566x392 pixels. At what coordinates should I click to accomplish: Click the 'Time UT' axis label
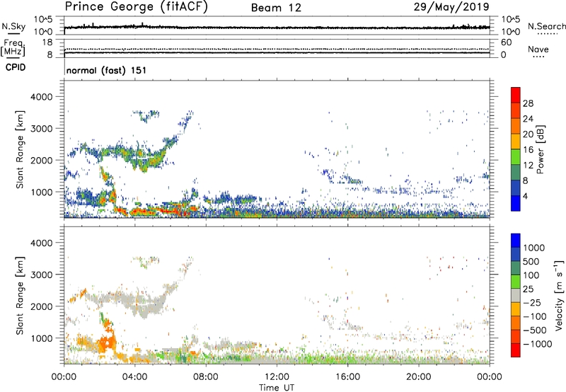tap(277, 388)
